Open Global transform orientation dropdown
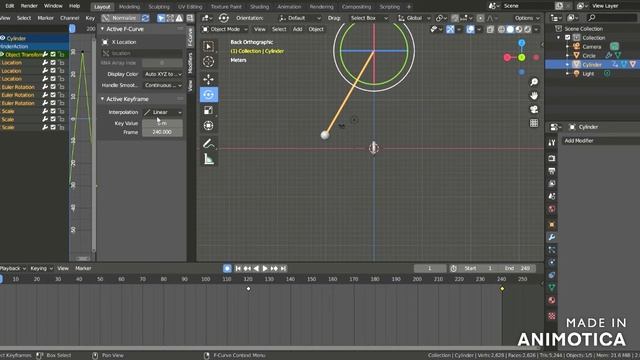 tap(414, 18)
